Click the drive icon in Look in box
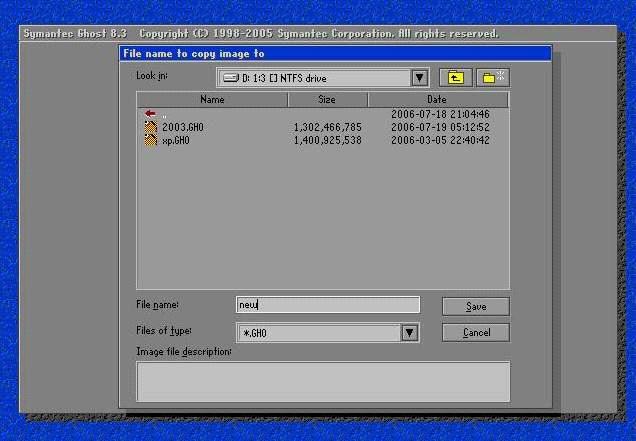This screenshot has height=441, width=636. click(230, 78)
